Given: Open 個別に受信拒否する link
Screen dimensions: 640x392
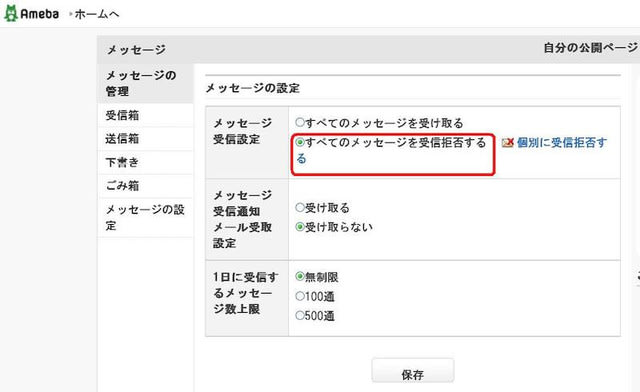Looking at the screenshot, I should tap(562, 143).
